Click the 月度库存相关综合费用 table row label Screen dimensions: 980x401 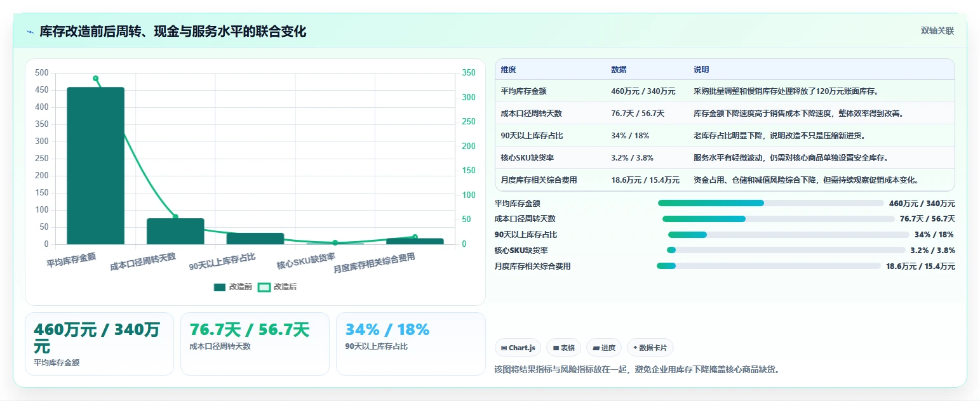pos(539,180)
